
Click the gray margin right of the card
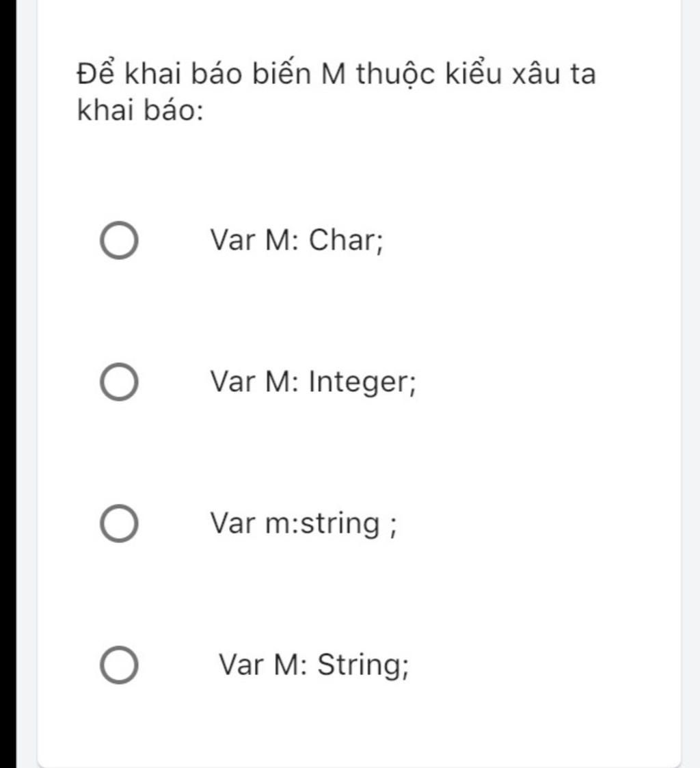(x=690, y=383)
